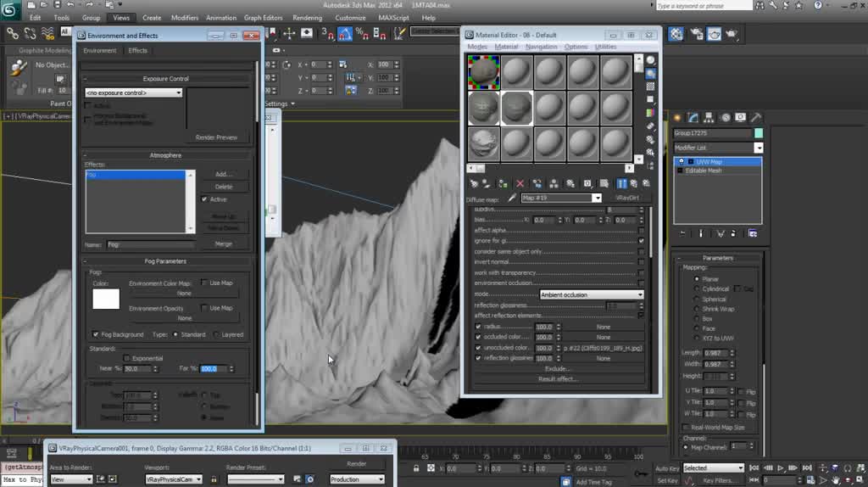Open the Create command panel tab
Viewport: 868px width, 487px height.
point(677,117)
